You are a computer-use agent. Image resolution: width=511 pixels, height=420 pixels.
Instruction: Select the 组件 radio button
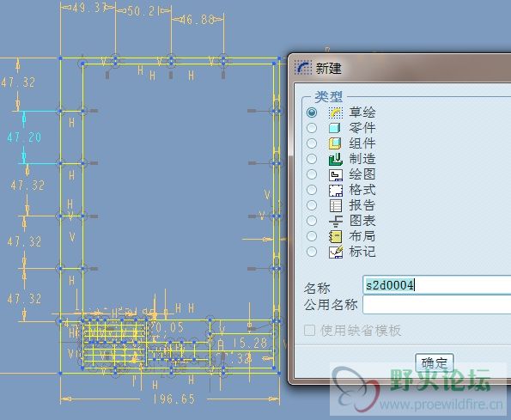coord(312,143)
